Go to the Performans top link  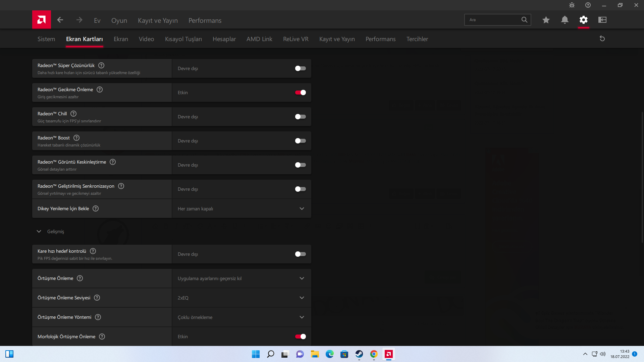point(205,20)
